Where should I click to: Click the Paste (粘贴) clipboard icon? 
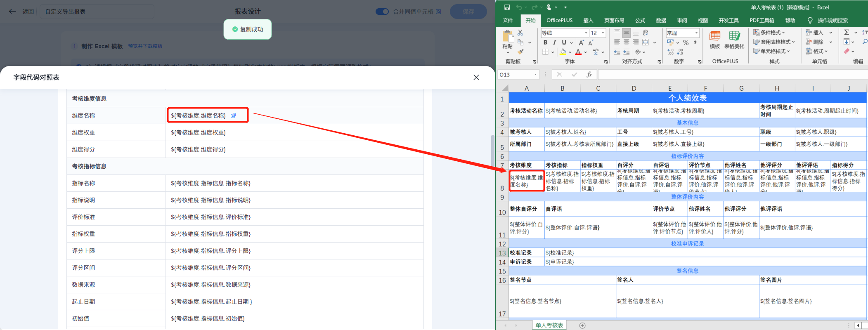coord(508,36)
